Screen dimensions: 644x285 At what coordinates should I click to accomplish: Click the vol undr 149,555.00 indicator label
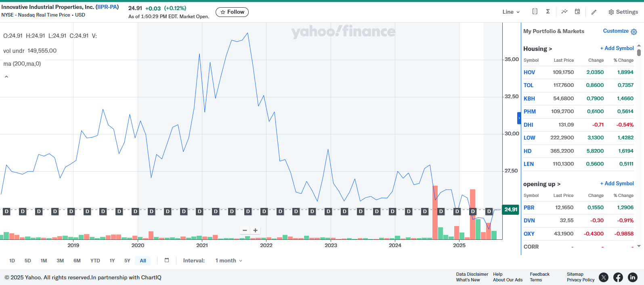tap(30, 51)
